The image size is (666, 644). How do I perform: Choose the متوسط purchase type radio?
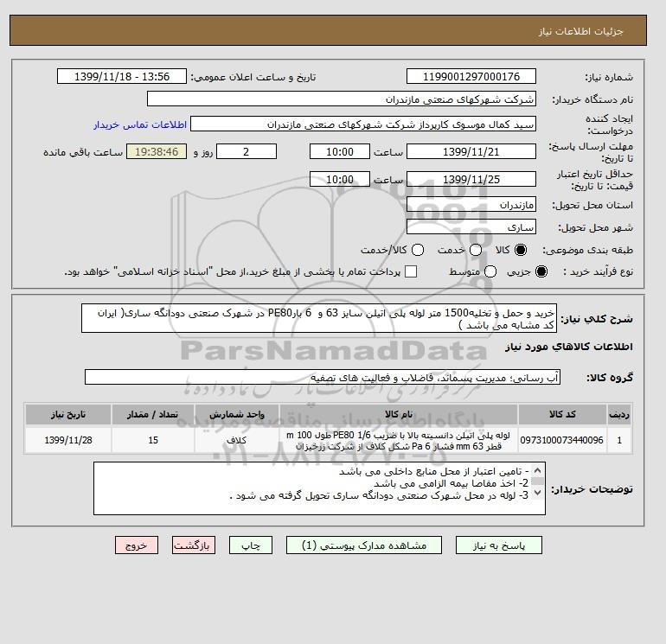pyautogui.click(x=490, y=271)
